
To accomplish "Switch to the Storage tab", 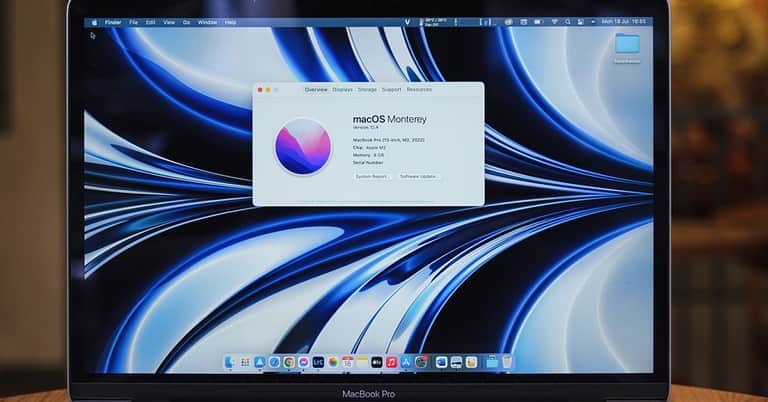I will (x=367, y=90).
